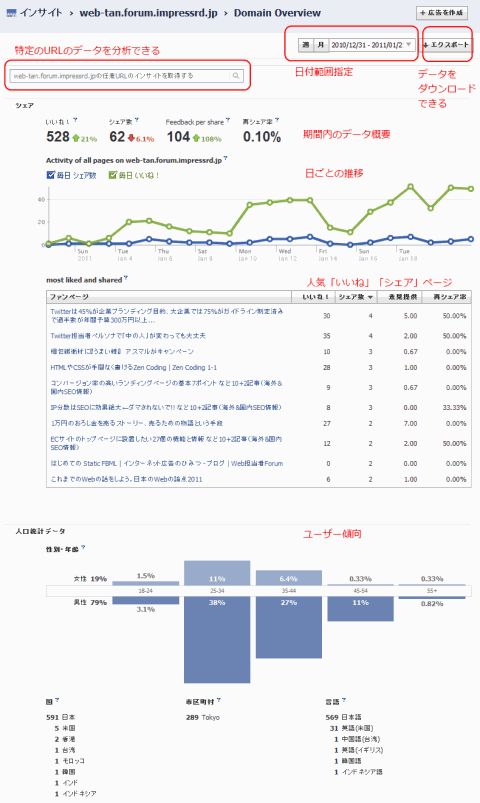Click help icon beside 性別・年齢 heading
The height and width of the screenshot is (803, 480).
coord(83,547)
